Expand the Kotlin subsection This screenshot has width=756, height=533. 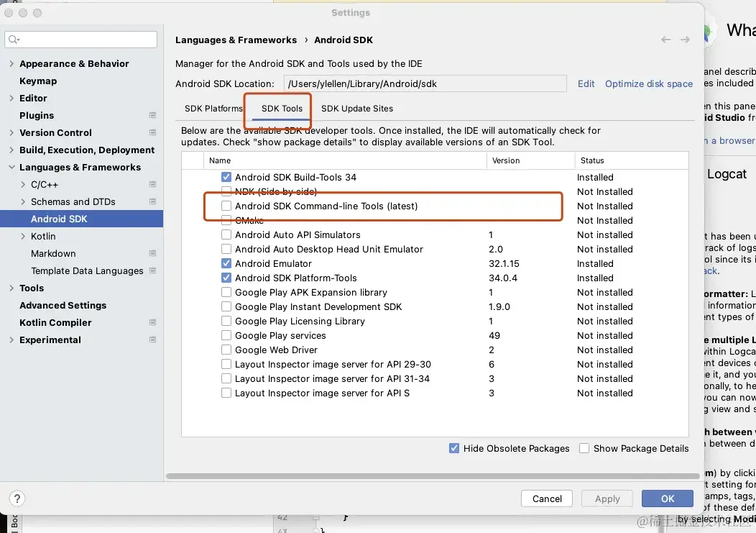point(23,236)
